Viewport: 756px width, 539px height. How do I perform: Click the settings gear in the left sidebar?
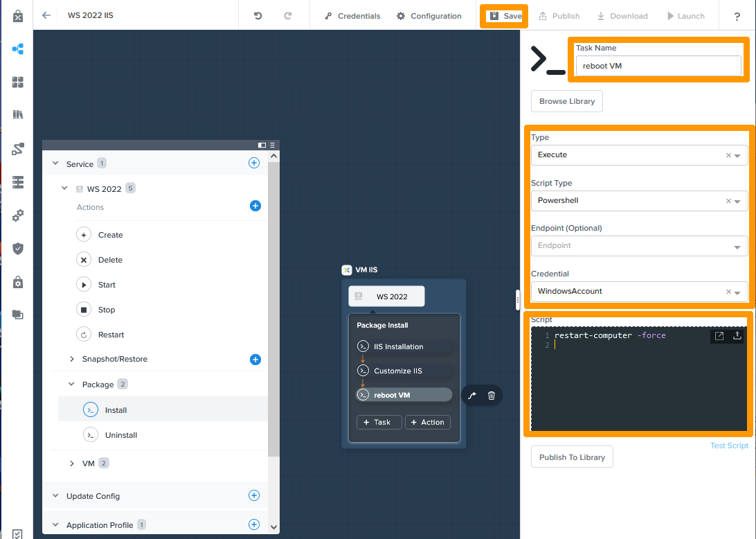(x=17, y=215)
